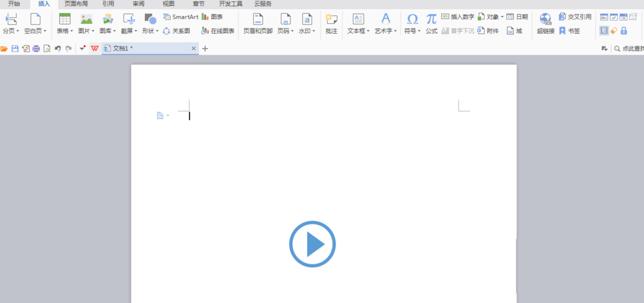The height and width of the screenshot is (303, 644).
Task: Expand the 水印 dropdown arrow
Action: coord(314,31)
